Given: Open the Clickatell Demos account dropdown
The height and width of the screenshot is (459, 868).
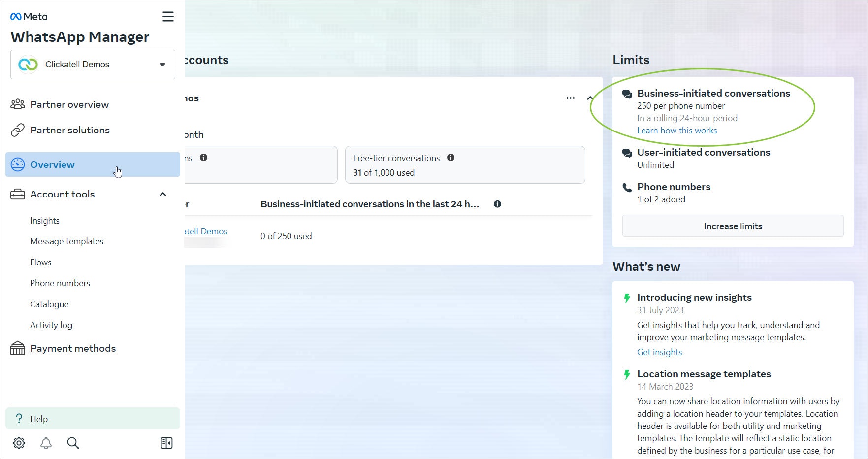Looking at the screenshot, I should [x=93, y=65].
